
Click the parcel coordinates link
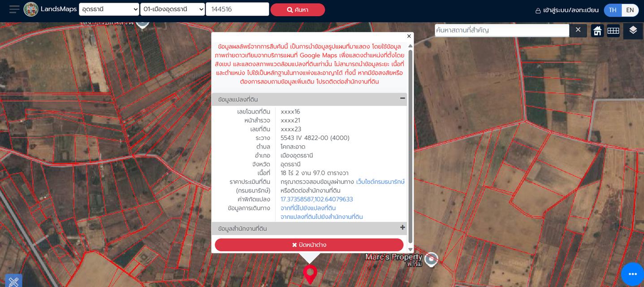(x=317, y=199)
